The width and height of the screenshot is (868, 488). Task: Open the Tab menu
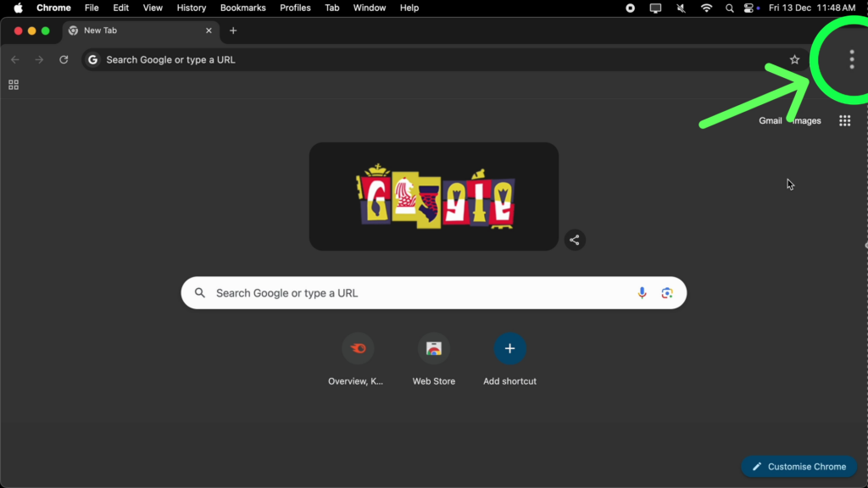point(331,8)
